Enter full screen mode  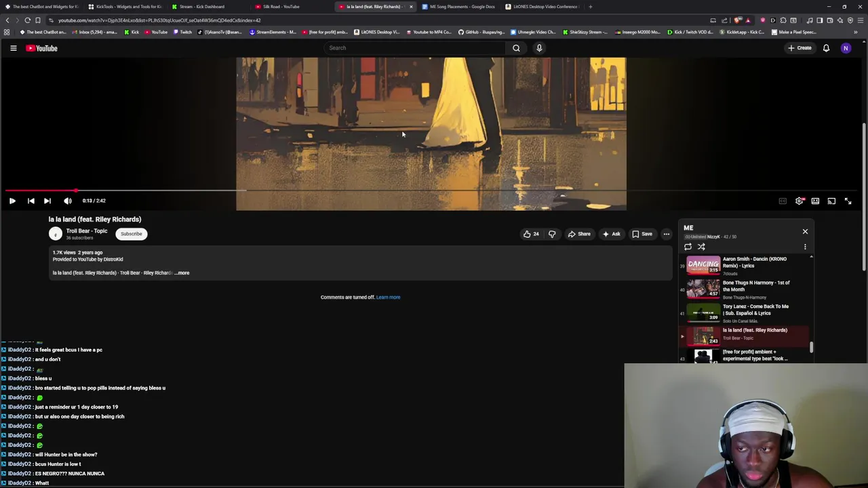[848, 201]
